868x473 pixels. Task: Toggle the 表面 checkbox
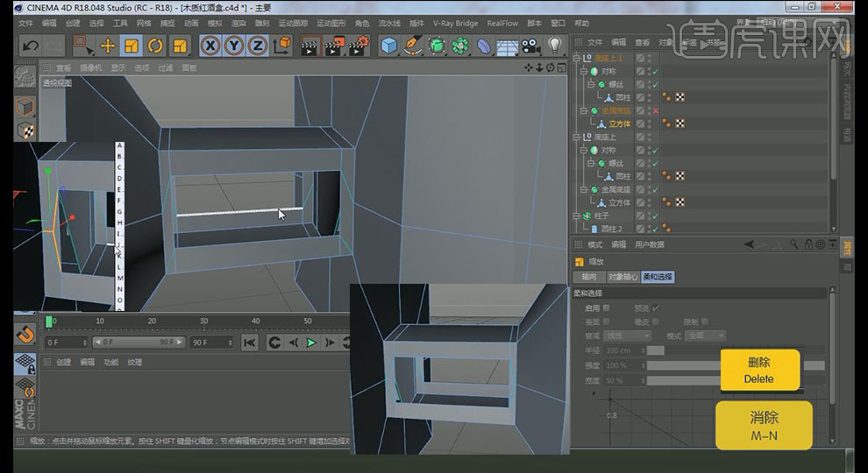pyautogui.click(x=607, y=321)
